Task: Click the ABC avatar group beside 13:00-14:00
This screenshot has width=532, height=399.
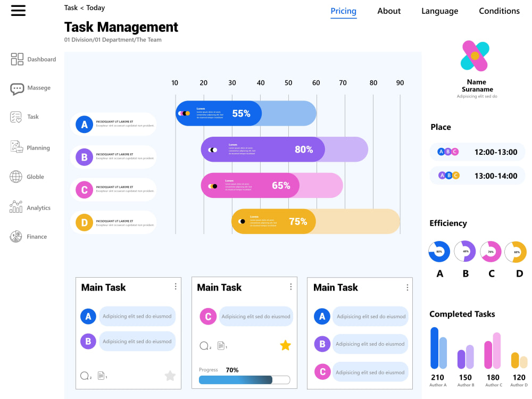Action: click(x=448, y=176)
